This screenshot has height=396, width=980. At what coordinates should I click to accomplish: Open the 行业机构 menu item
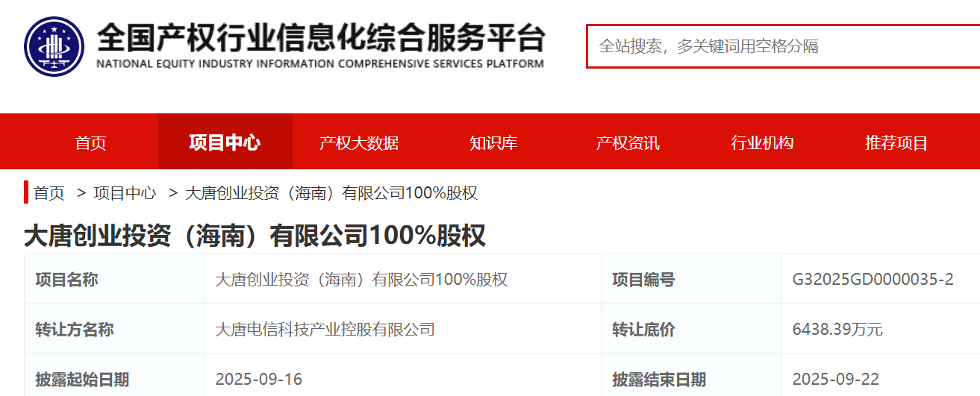pos(762,142)
